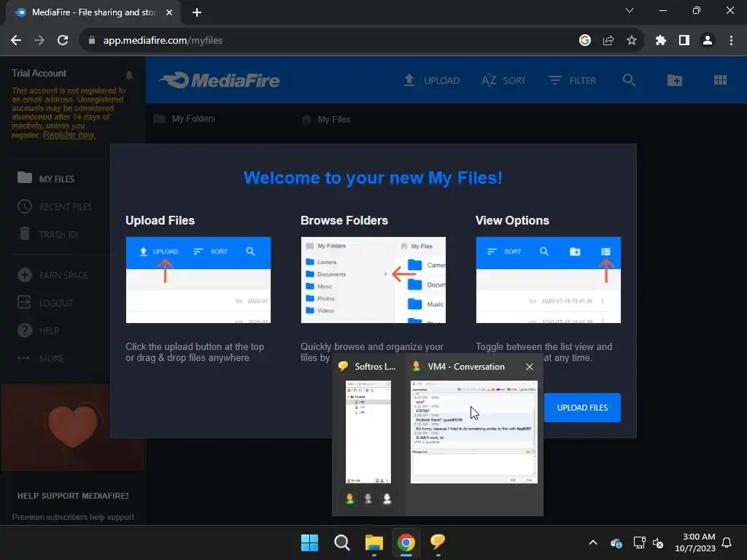Click the browser forward arrow
The height and width of the screenshot is (560, 747).
pos(39,41)
